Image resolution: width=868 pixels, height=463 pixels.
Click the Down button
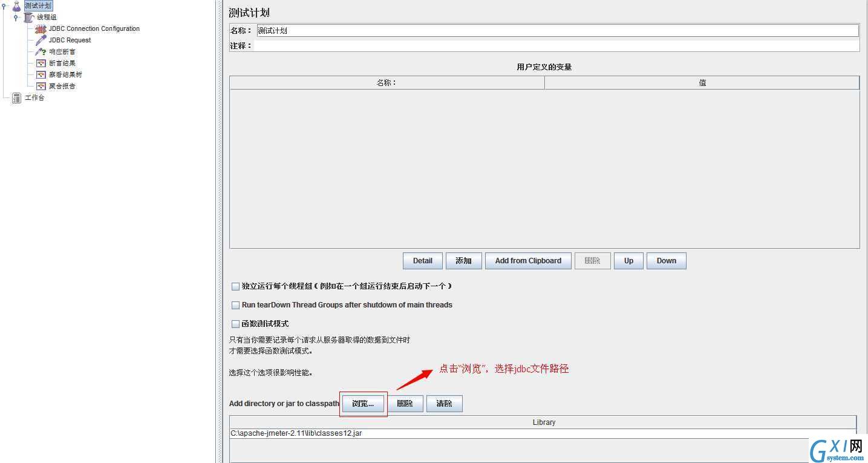(x=667, y=261)
